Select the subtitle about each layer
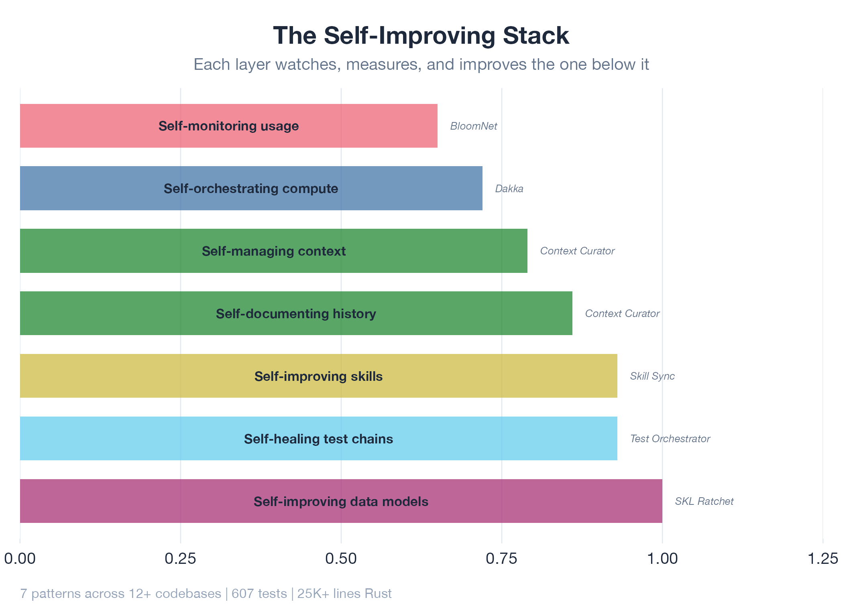Image resolution: width=853 pixels, height=616 pixels. [x=421, y=64]
